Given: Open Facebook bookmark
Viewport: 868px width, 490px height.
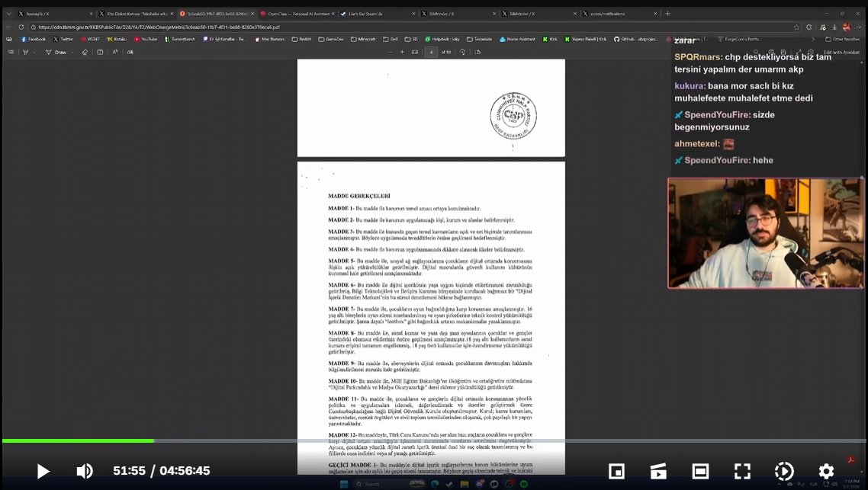Looking at the screenshot, I should coord(34,40).
